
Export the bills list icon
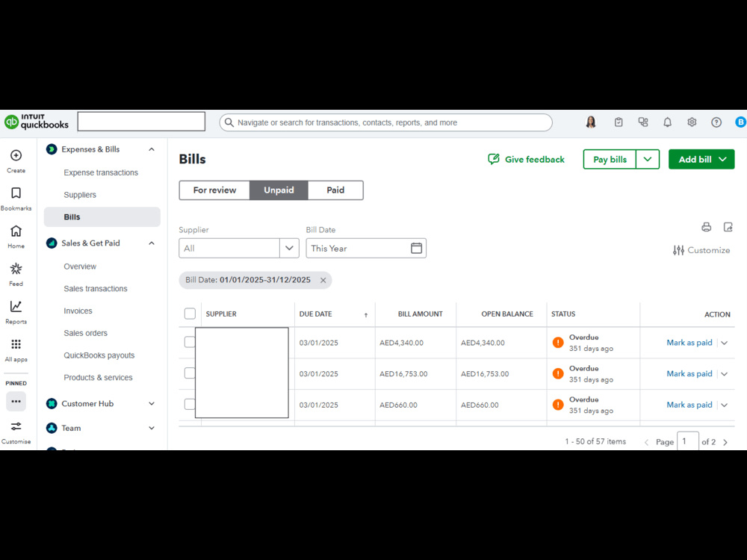(728, 227)
